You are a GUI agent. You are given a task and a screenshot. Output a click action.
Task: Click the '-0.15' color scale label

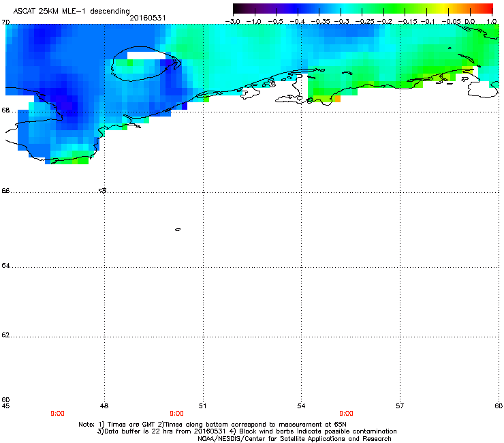tap(407, 21)
